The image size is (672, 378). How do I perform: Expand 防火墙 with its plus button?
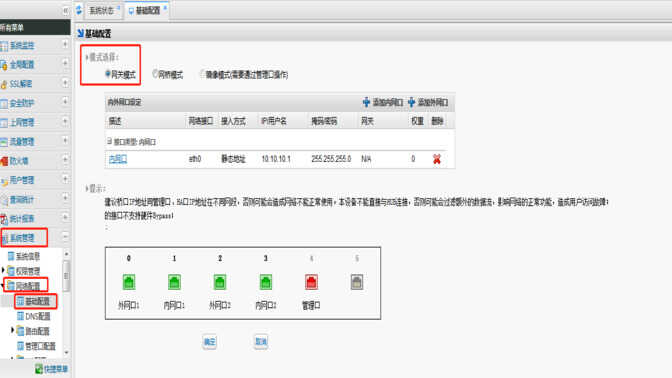pos(65,159)
